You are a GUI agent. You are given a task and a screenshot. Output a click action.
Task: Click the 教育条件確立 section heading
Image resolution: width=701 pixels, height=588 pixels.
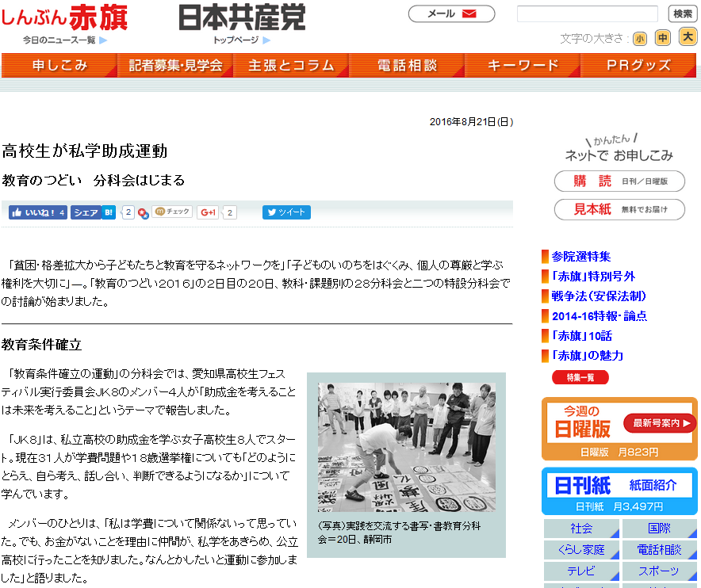(x=41, y=345)
